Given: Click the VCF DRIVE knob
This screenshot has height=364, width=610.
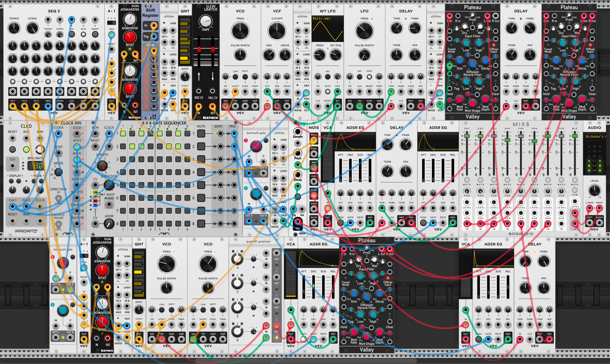Looking at the screenshot, I should (x=285, y=55).
